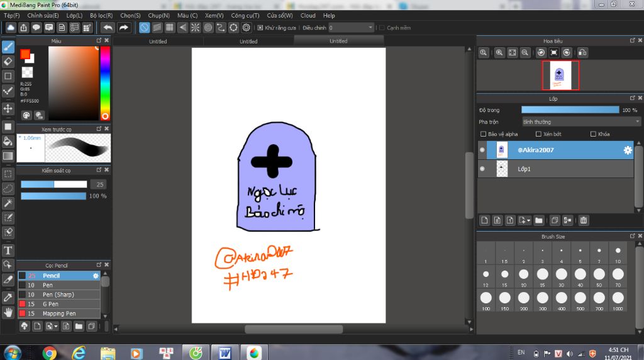Image resolution: width=644 pixels, height=360 pixels.
Task: Open the Pha trộn blend mode dropdown
Action: coord(581,121)
